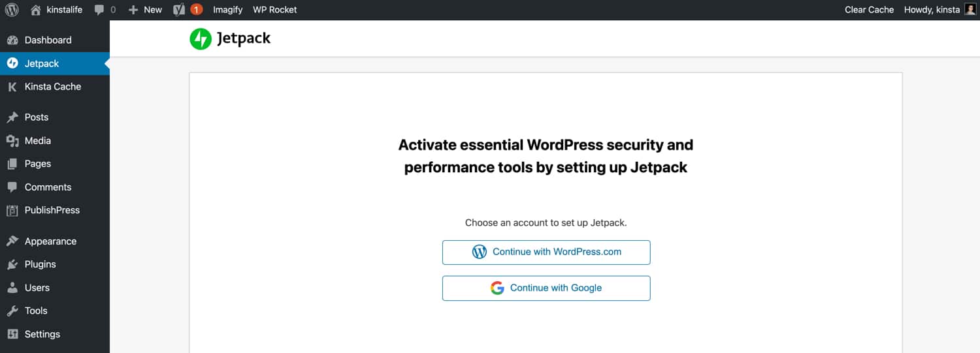Click the Jetpack wordmark text in header
Image resolution: width=980 pixels, height=353 pixels.
(244, 39)
